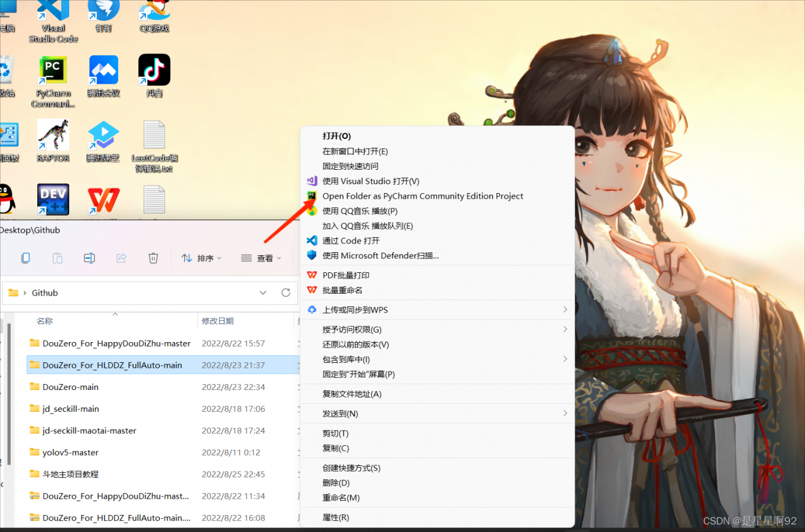
Task: Choose 固定到快速访问
Action: (x=350, y=167)
